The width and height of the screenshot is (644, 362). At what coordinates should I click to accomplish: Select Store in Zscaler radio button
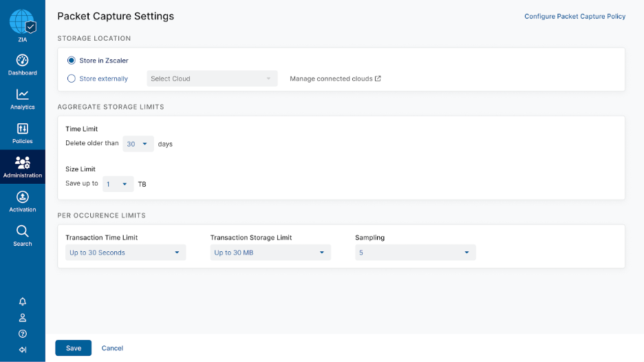pyautogui.click(x=72, y=61)
